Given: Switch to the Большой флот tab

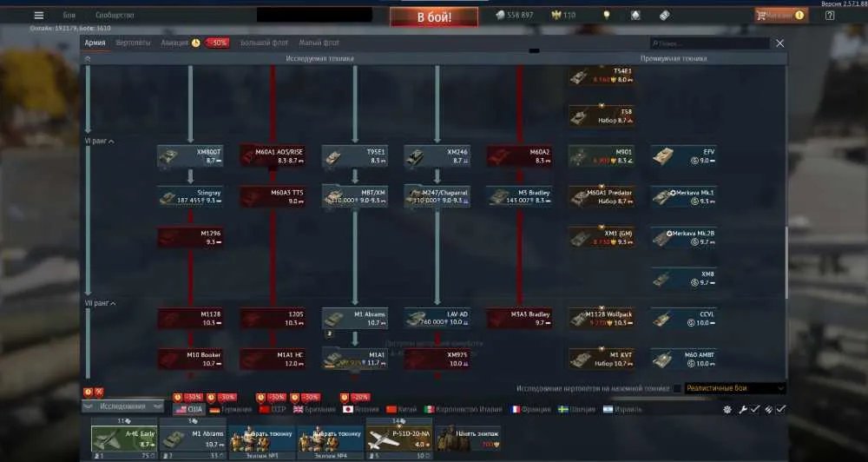Looking at the screenshot, I should 264,43.
